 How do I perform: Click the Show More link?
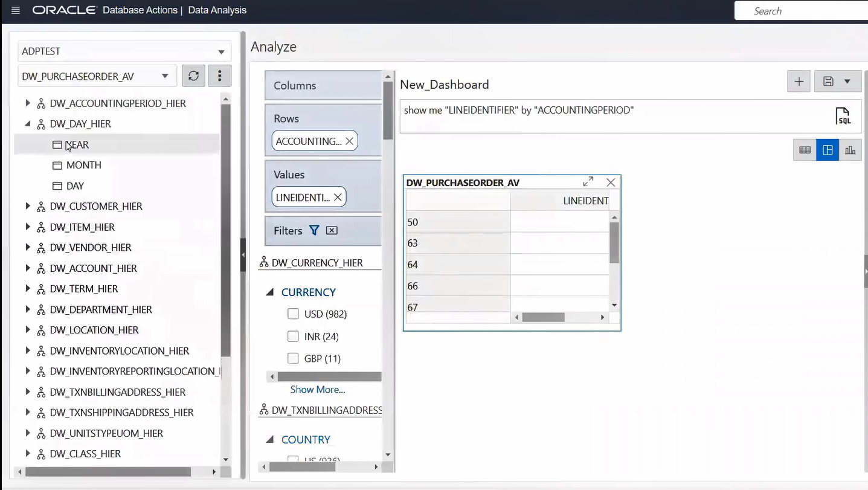click(x=318, y=390)
